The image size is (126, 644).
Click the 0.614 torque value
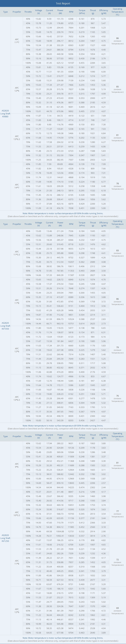click(82, 324)
